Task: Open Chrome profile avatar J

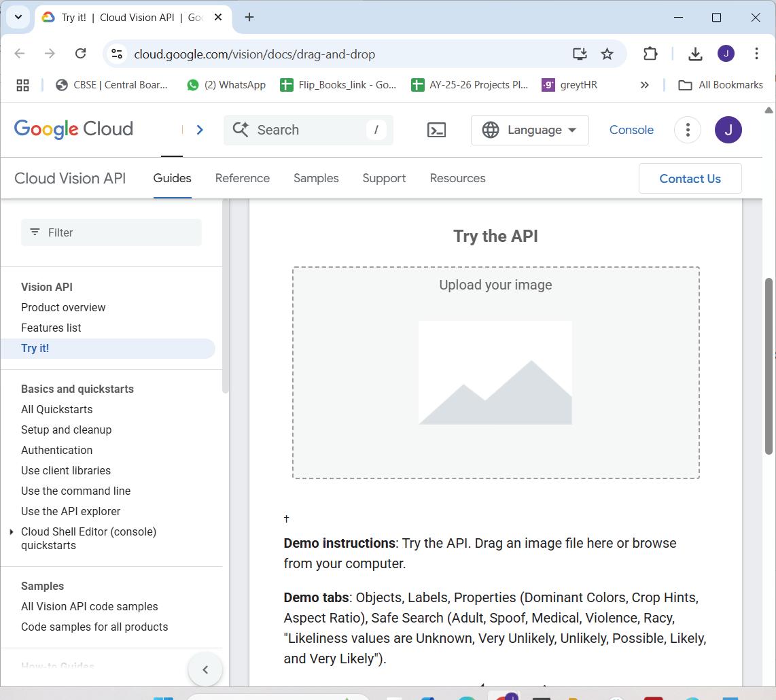Action: [x=726, y=54]
